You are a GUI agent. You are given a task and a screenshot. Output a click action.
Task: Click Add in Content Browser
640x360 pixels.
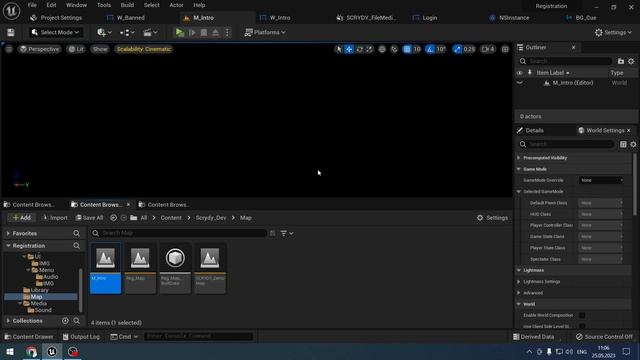(22, 218)
